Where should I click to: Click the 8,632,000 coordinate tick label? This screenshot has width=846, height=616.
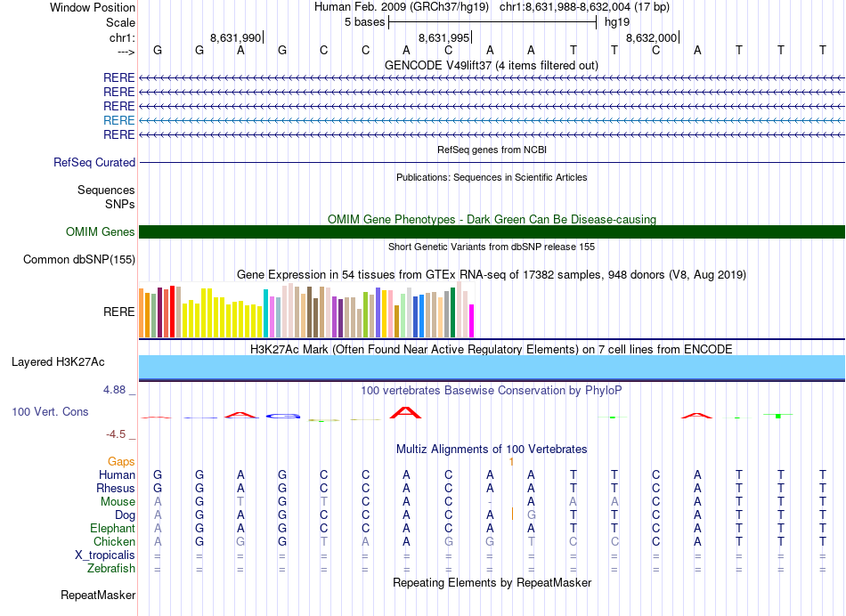[x=651, y=37]
